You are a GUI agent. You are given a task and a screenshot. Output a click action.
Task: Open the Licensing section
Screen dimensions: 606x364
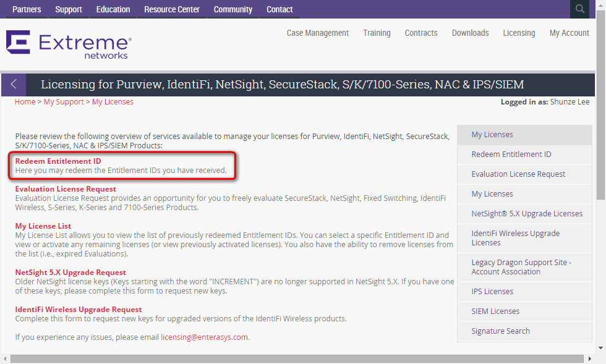coord(519,33)
